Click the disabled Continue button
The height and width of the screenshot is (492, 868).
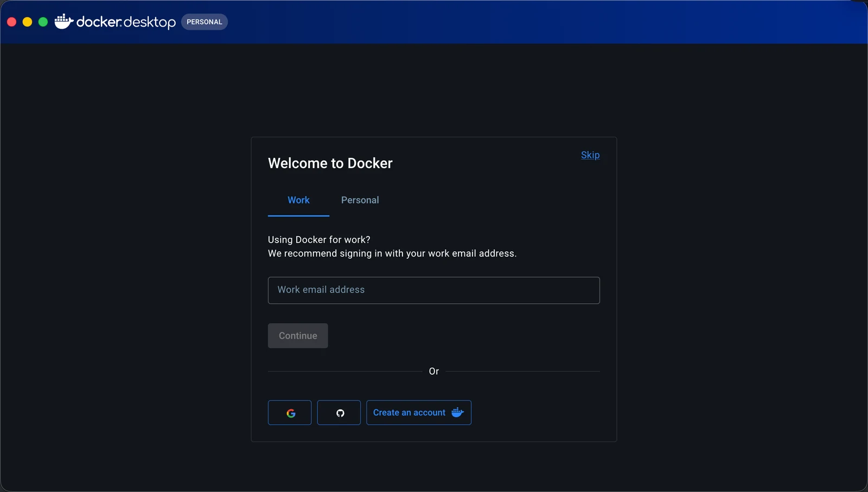point(298,336)
